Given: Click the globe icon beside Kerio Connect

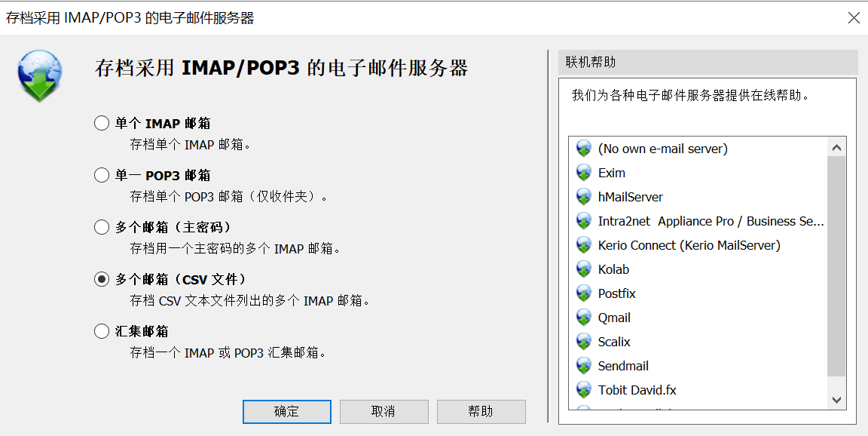Looking at the screenshot, I should [583, 245].
